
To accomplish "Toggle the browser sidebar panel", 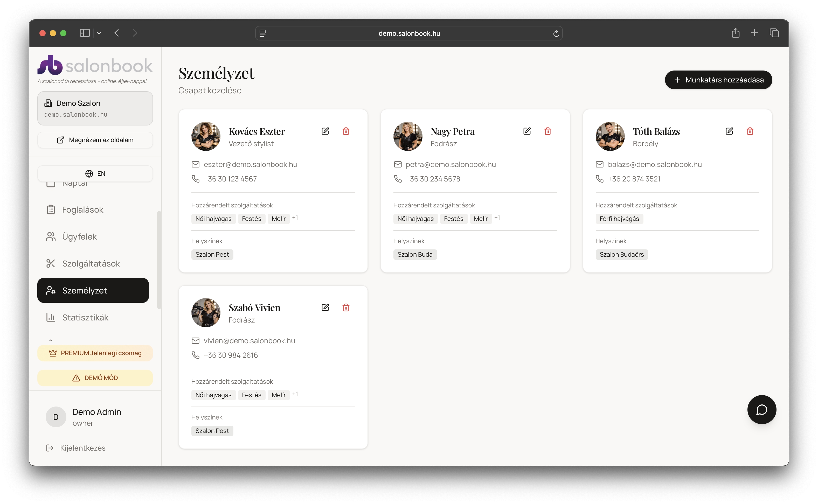I will [85, 33].
